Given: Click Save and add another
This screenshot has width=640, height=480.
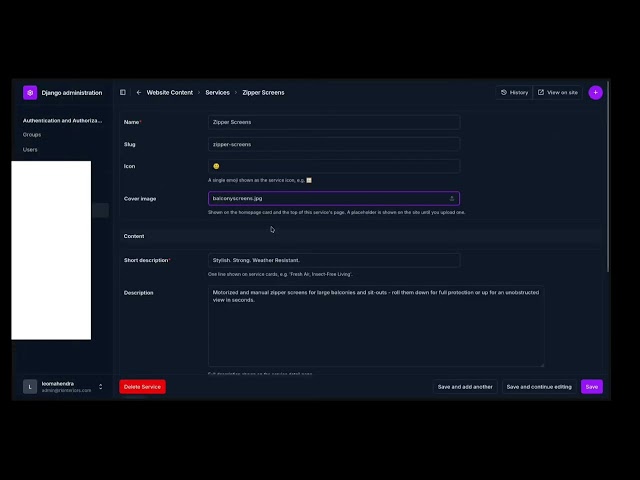Looking at the screenshot, I should (465, 387).
